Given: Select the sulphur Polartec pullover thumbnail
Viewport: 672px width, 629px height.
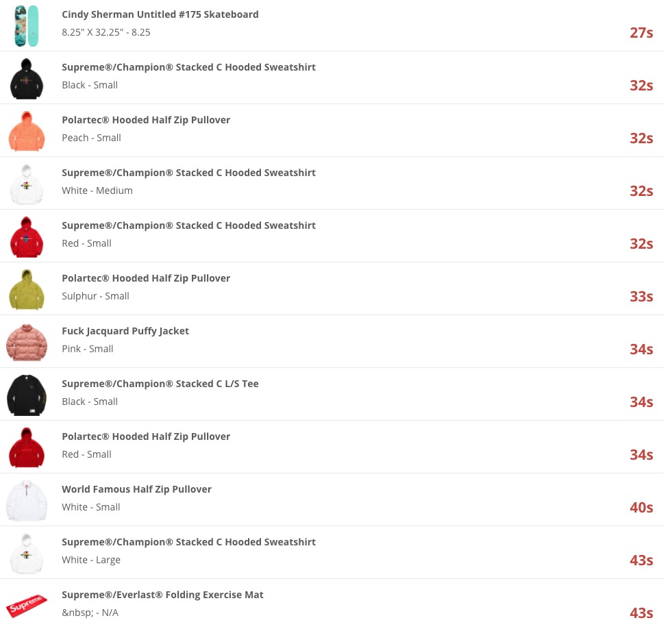Looking at the screenshot, I should coord(27,289).
